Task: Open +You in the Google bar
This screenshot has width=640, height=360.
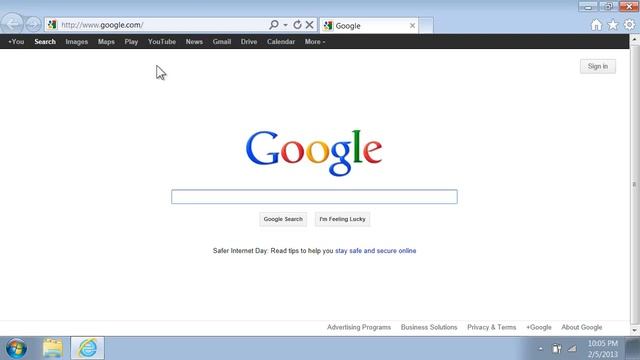Action: (16, 42)
